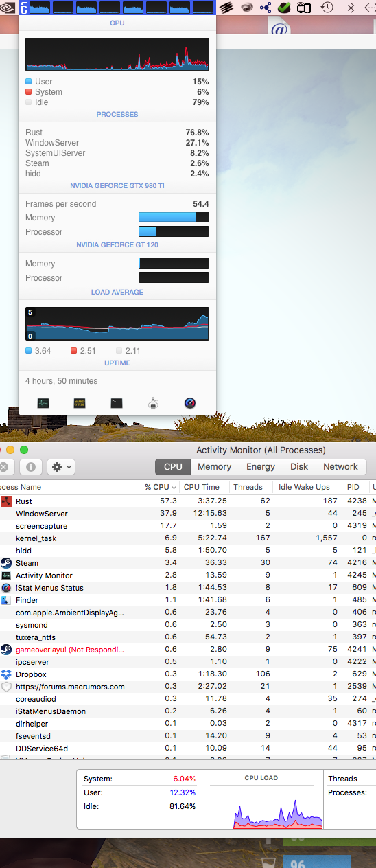Click the red System color legend swatch
The image size is (376, 868).
(x=28, y=92)
